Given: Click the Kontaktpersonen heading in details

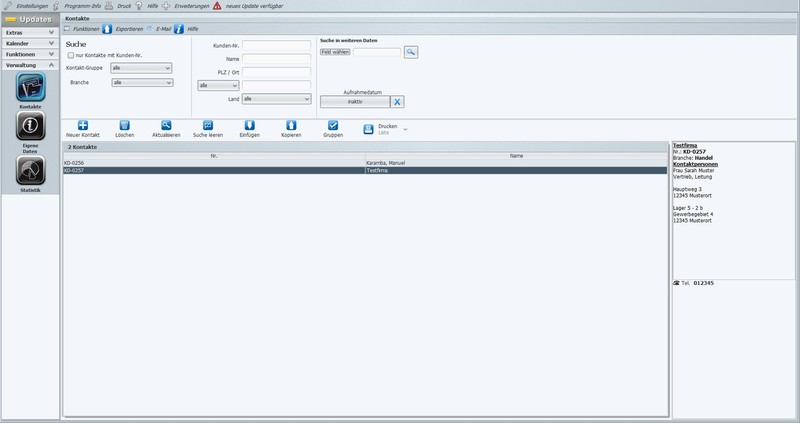Looking at the screenshot, I should click(x=695, y=164).
